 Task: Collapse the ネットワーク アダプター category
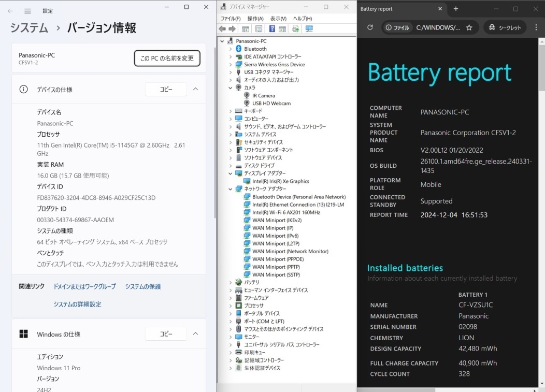tap(231, 189)
